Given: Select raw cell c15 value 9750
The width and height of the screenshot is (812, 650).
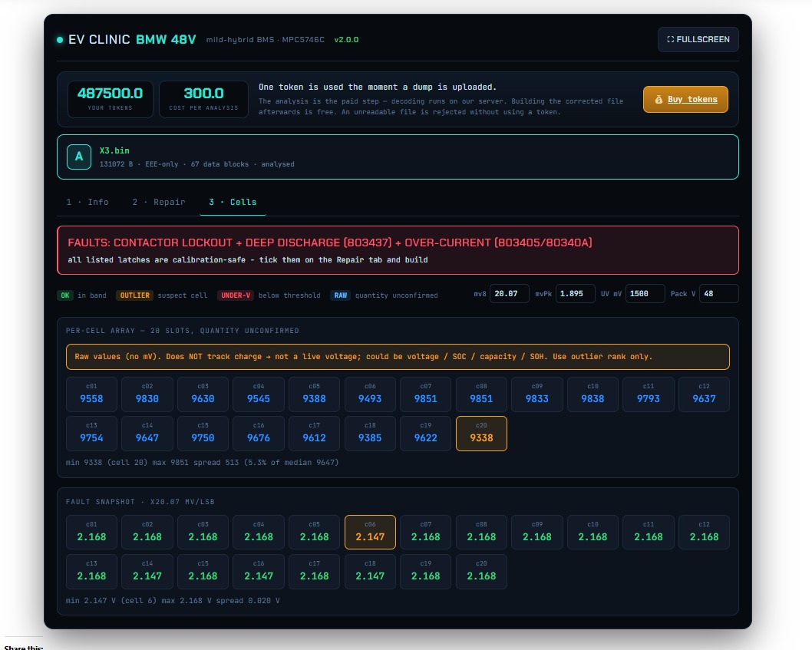Looking at the screenshot, I should click(x=203, y=434).
